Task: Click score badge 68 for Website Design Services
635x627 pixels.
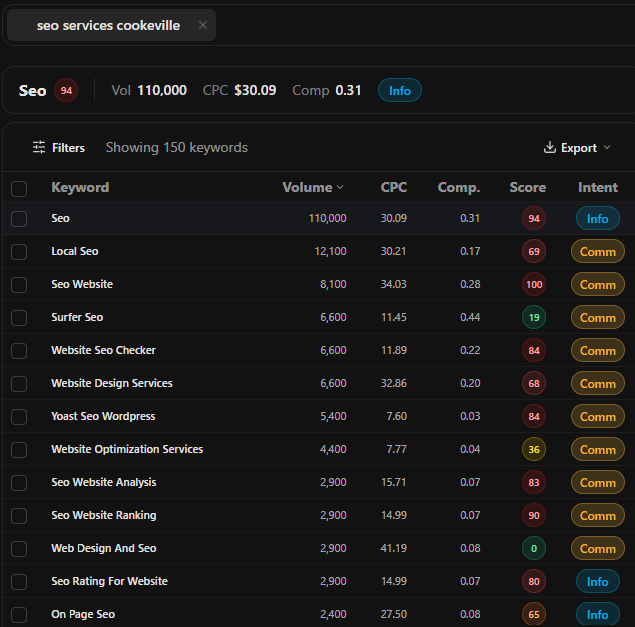Action: pyautogui.click(x=534, y=384)
